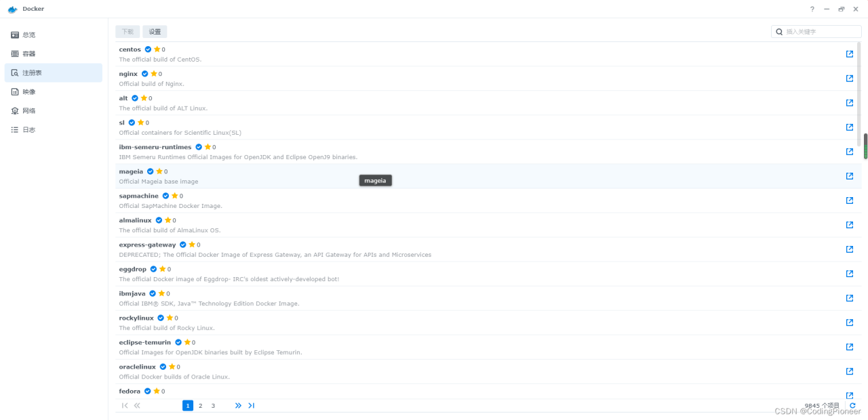The image size is (868, 420).
Task: Select the oraclelinux row name
Action: click(x=138, y=366)
